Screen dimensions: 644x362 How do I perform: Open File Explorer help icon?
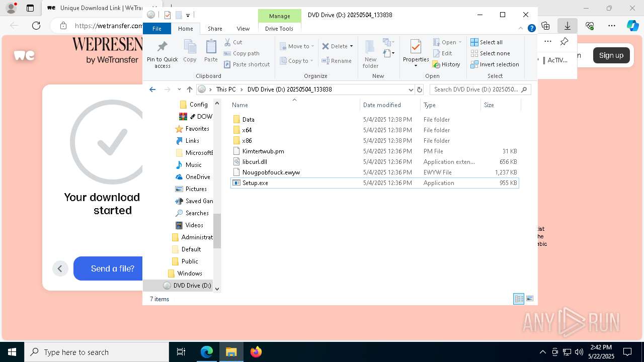click(531, 28)
